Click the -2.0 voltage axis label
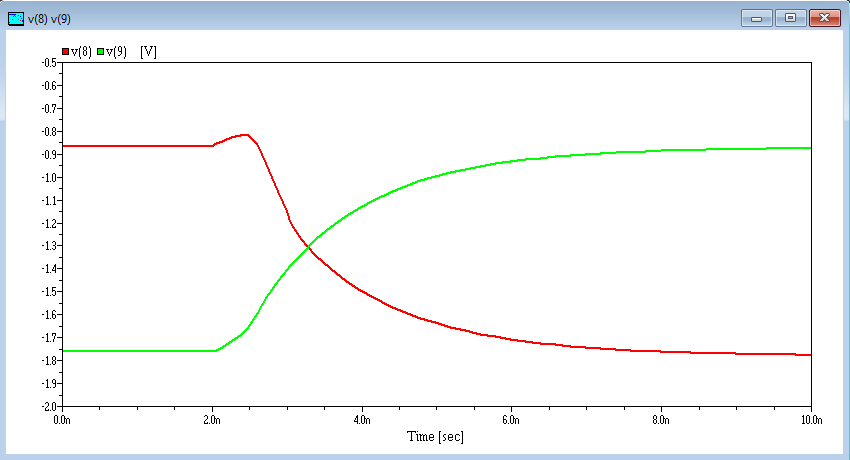850x460 pixels. (49, 406)
